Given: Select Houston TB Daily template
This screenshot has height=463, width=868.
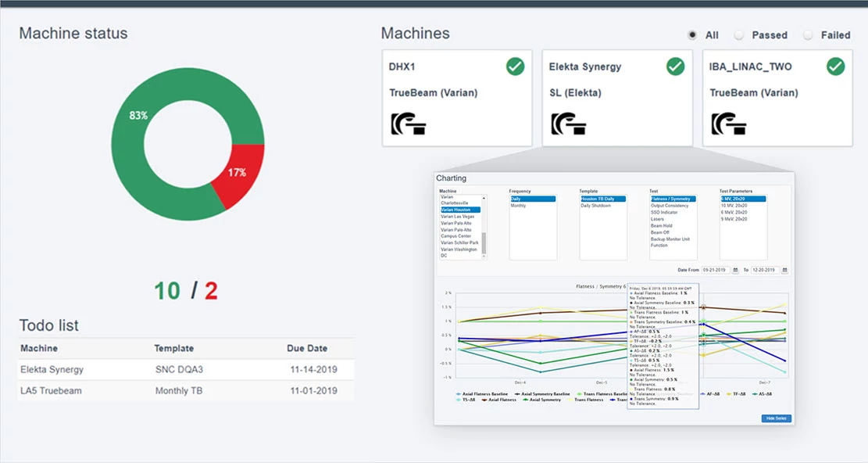Looking at the screenshot, I should [x=603, y=199].
